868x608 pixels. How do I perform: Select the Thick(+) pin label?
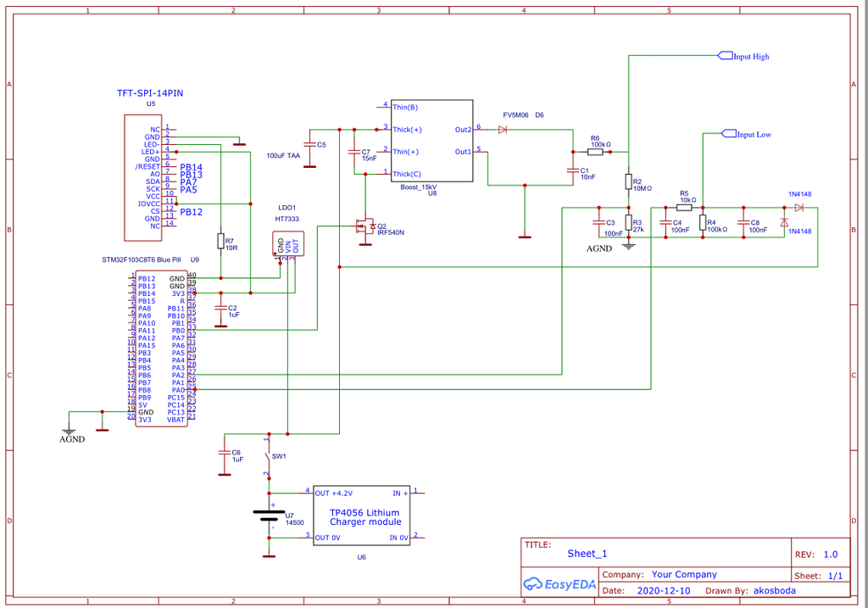click(408, 130)
